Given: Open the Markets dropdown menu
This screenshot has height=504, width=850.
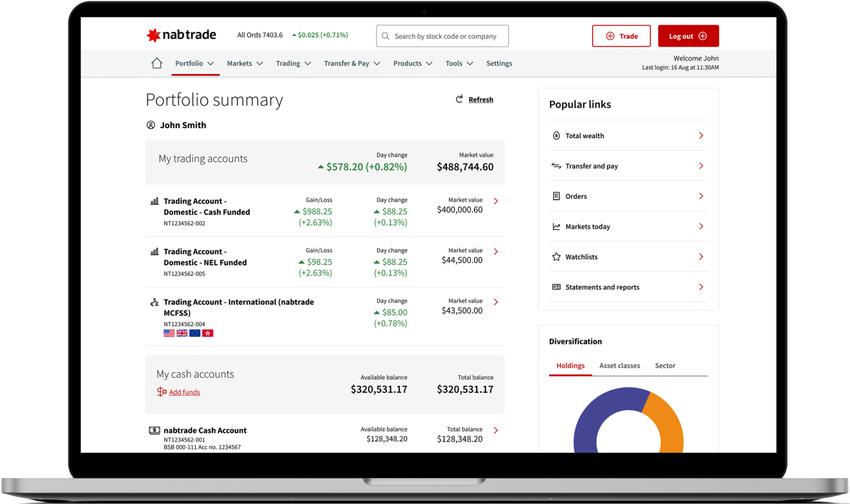Looking at the screenshot, I should click(244, 63).
